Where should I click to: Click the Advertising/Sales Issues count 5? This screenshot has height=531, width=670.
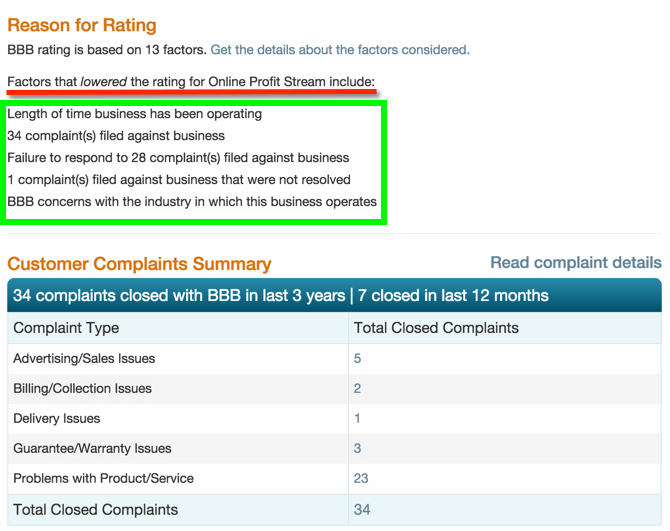click(x=357, y=358)
